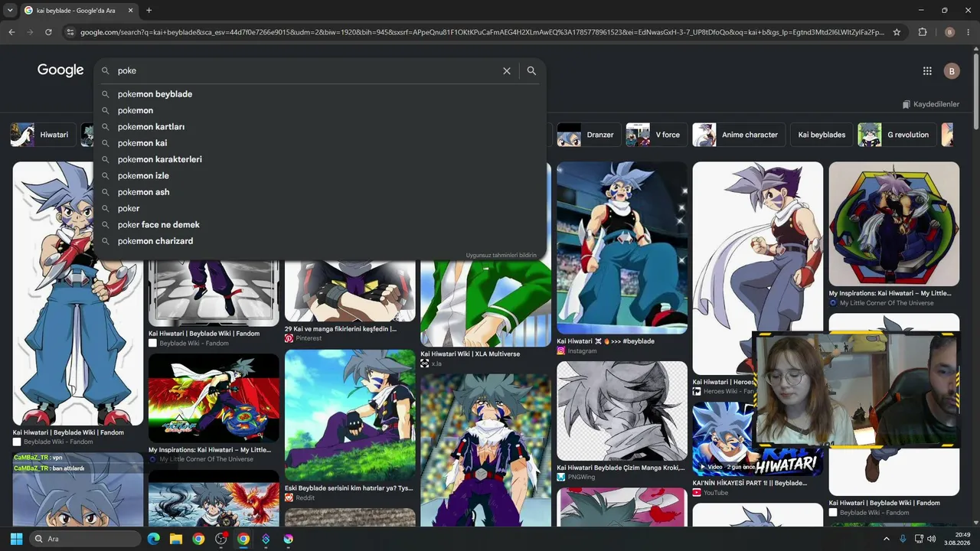Click the 'kai beyblade - Google'da Ara' tab
This screenshot has height=551, width=980.
(76, 10)
